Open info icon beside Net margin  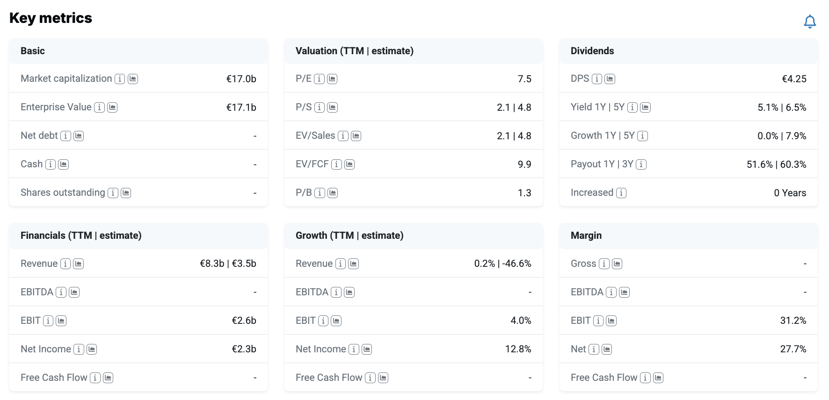point(594,349)
